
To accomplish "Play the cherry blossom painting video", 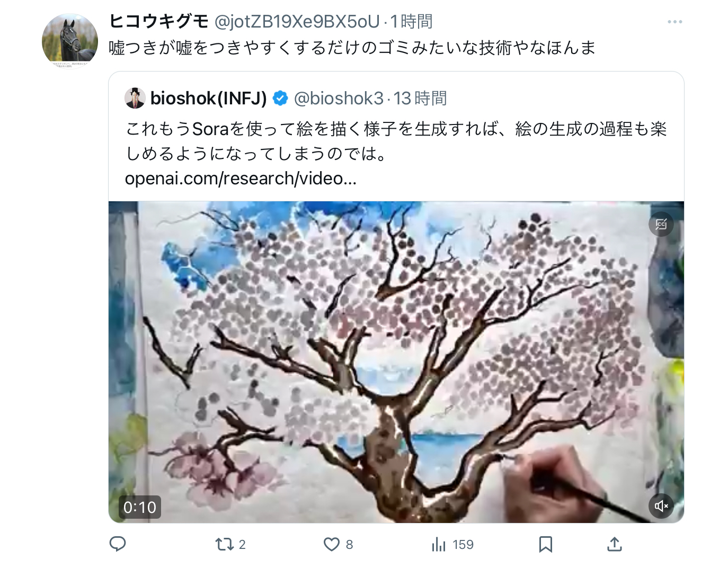I will click(396, 362).
